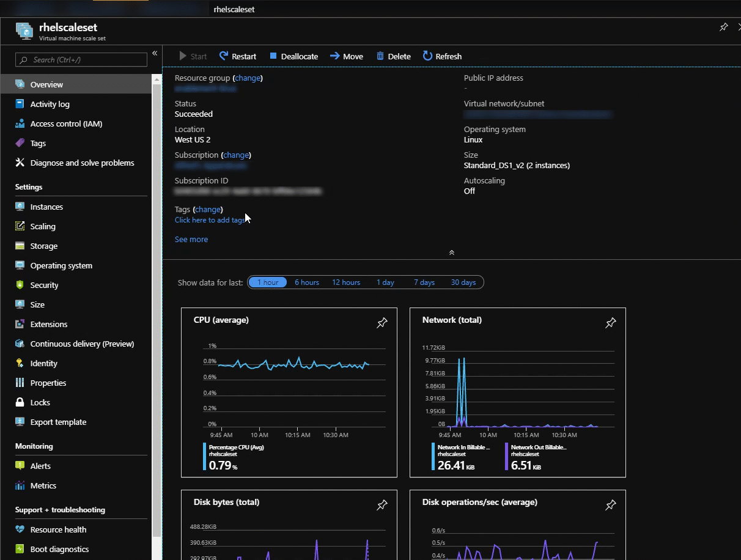Collapse the left sidebar menu
Viewport: 741px width, 560px height.
tap(155, 53)
